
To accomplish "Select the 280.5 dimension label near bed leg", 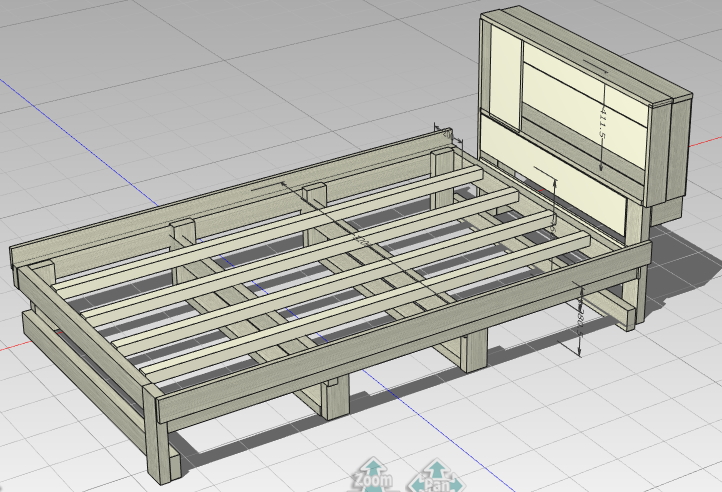I will (x=580, y=321).
